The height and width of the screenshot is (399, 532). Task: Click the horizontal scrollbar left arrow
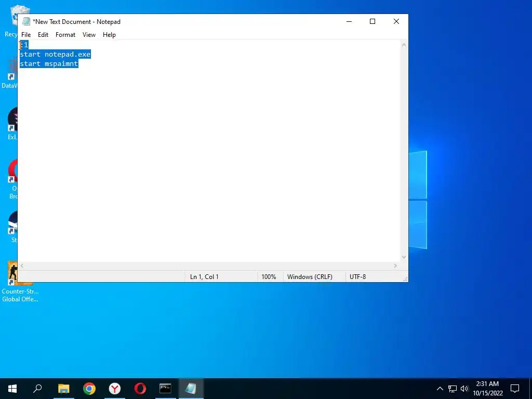pos(22,265)
